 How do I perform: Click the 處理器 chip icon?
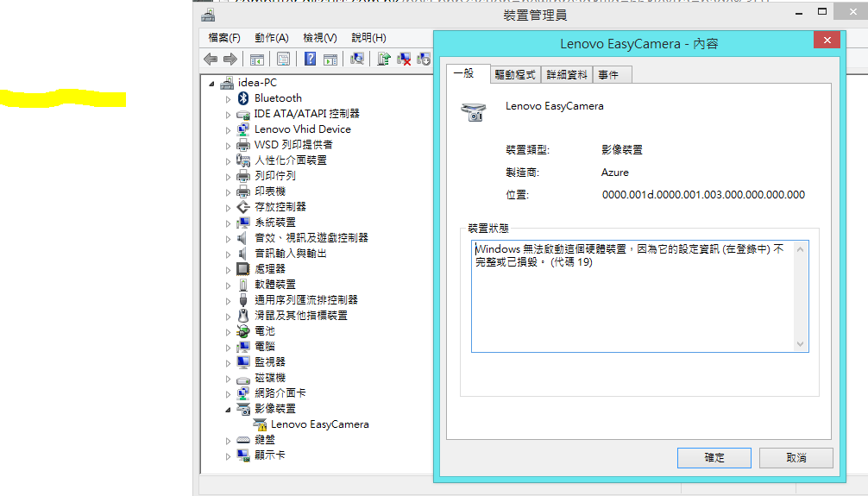tap(243, 269)
